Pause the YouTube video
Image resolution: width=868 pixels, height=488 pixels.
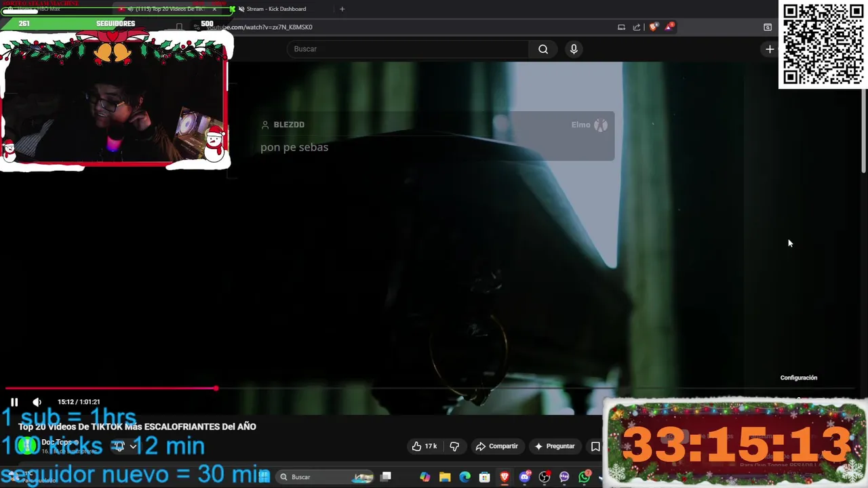point(14,402)
